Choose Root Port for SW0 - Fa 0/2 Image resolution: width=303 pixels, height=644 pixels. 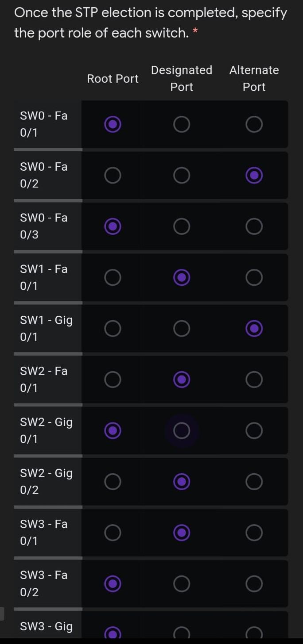click(x=113, y=176)
